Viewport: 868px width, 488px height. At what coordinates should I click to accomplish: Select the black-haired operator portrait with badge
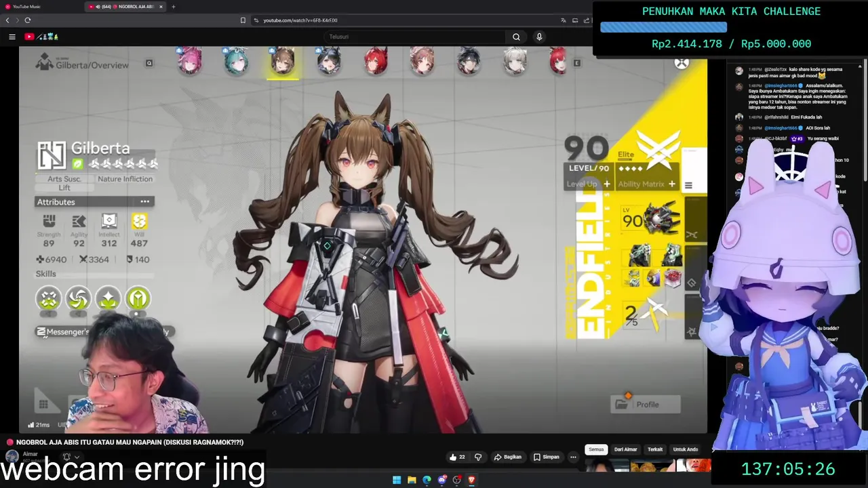click(x=329, y=61)
